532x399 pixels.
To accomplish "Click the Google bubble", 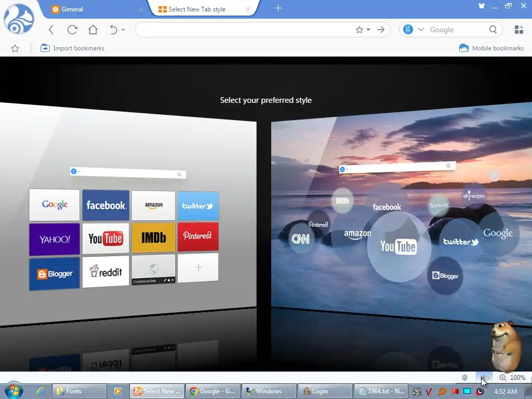I will click(498, 233).
